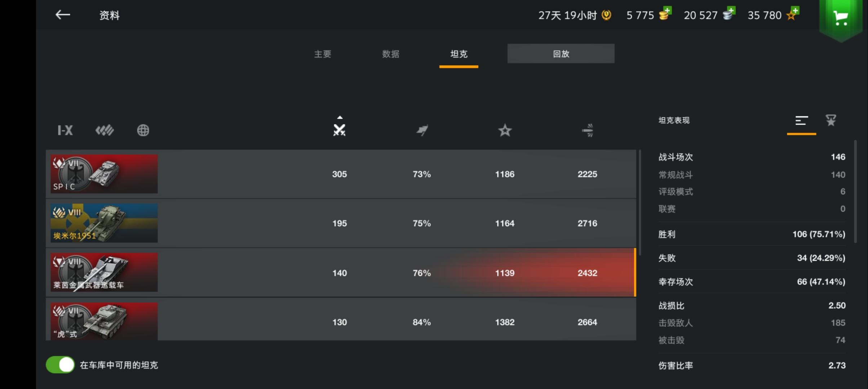The image size is (868, 389).
Task: Sort by win rate flag column
Action: 422,130
